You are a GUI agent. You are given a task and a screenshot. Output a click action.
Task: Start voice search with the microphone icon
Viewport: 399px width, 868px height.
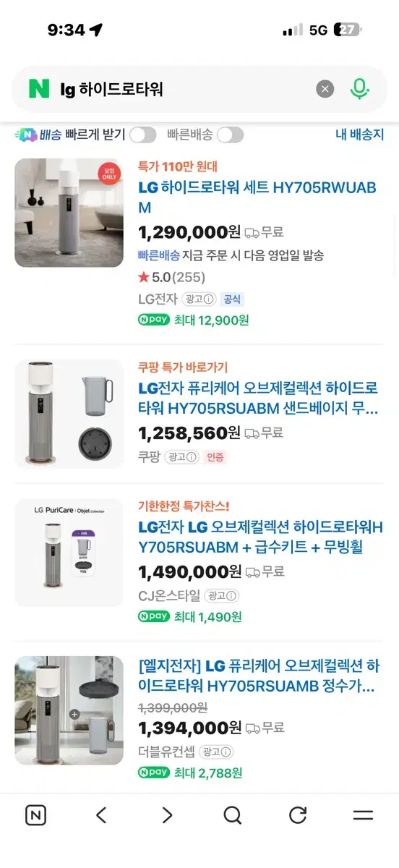[x=360, y=89]
